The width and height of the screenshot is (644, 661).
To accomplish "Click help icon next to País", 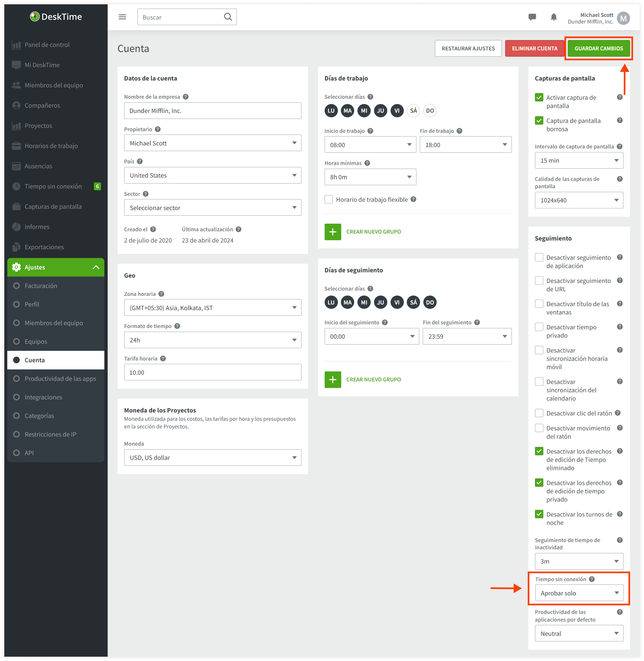I will pos(140,161).
